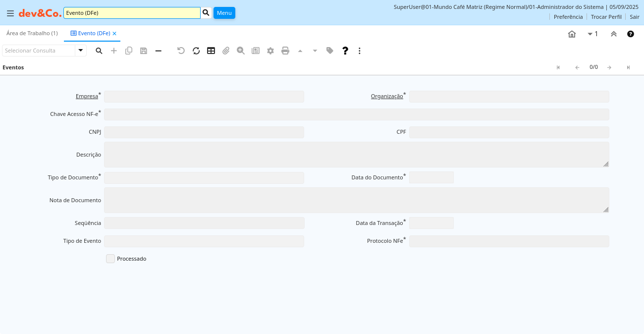Open the hamburger menu next to logo

[x=10, y=13]
